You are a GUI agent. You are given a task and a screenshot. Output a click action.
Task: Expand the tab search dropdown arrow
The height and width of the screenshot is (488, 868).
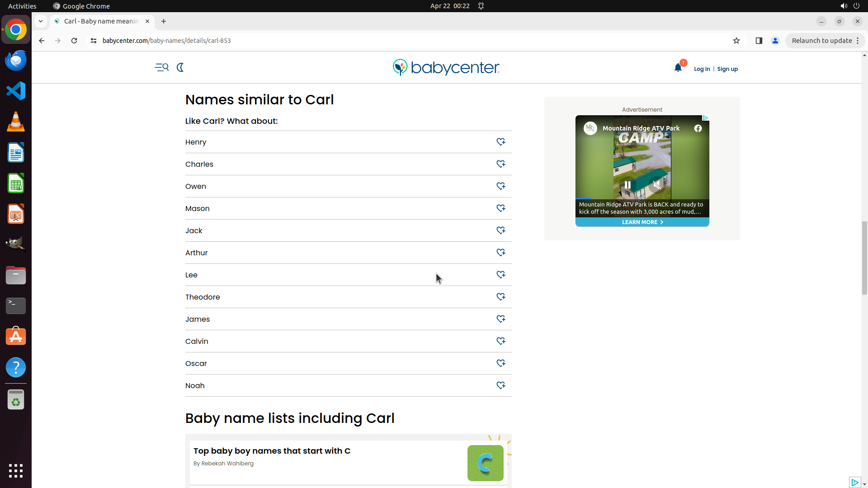tap(41, 21)
